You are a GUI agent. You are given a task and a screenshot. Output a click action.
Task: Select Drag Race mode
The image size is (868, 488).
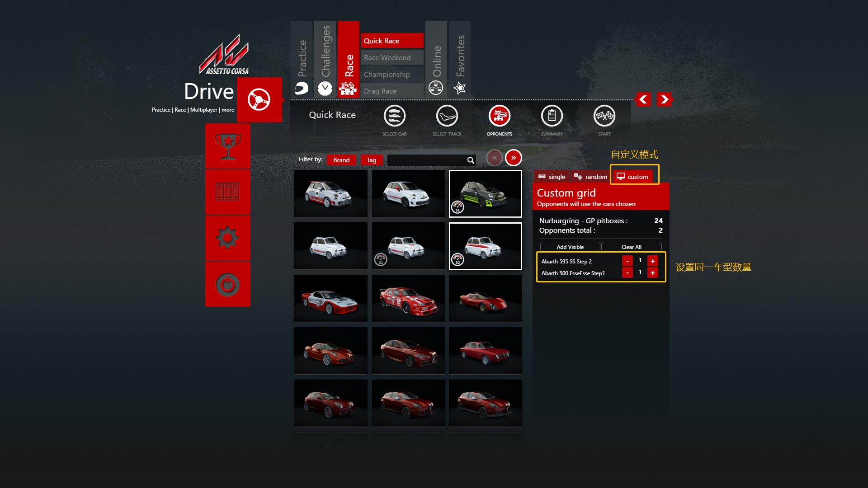click(x=392, y=91)
